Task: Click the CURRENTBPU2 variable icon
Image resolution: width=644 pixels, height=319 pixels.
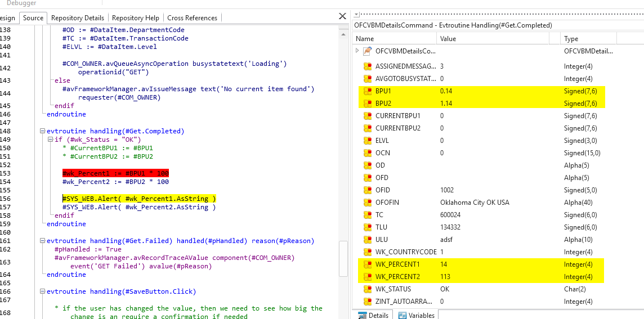Action: [x=368, y=128]
